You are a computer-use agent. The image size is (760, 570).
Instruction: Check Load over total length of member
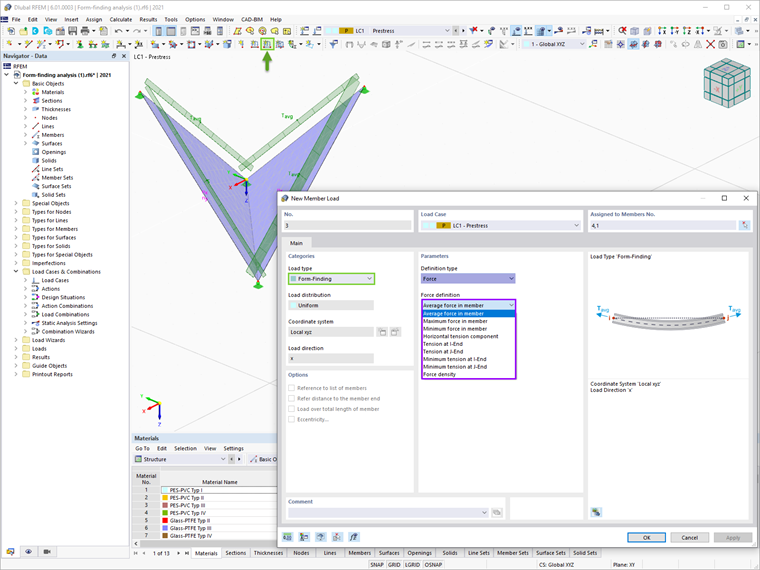(291, 409)
